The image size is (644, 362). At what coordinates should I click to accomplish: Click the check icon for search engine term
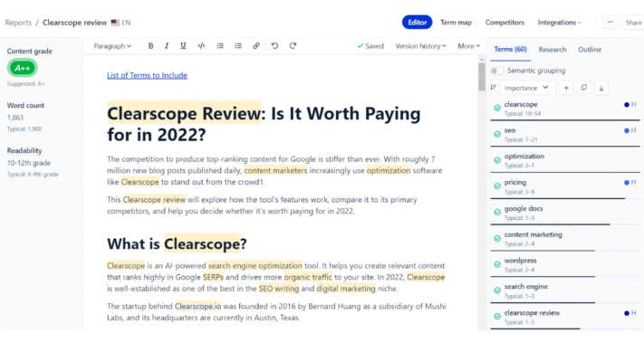click(x=497, y=291)
